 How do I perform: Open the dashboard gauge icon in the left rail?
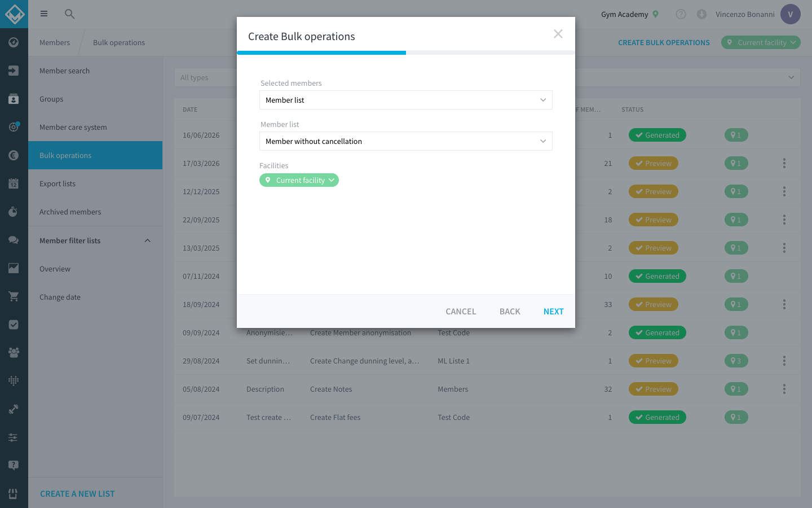click(14, 42)
